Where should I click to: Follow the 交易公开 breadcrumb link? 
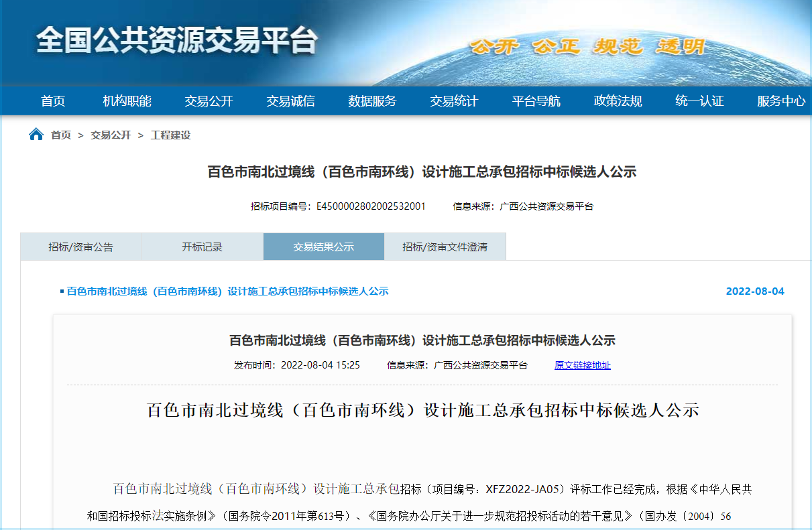[x=111, y=135]
